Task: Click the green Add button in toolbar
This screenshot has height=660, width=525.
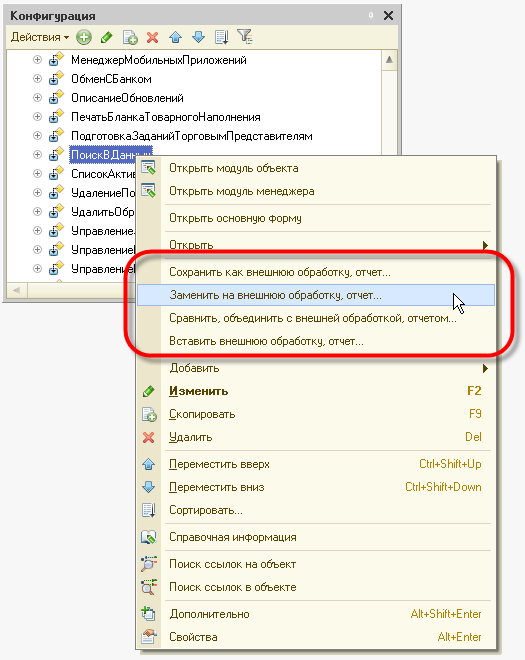Action: coord(84,37)
